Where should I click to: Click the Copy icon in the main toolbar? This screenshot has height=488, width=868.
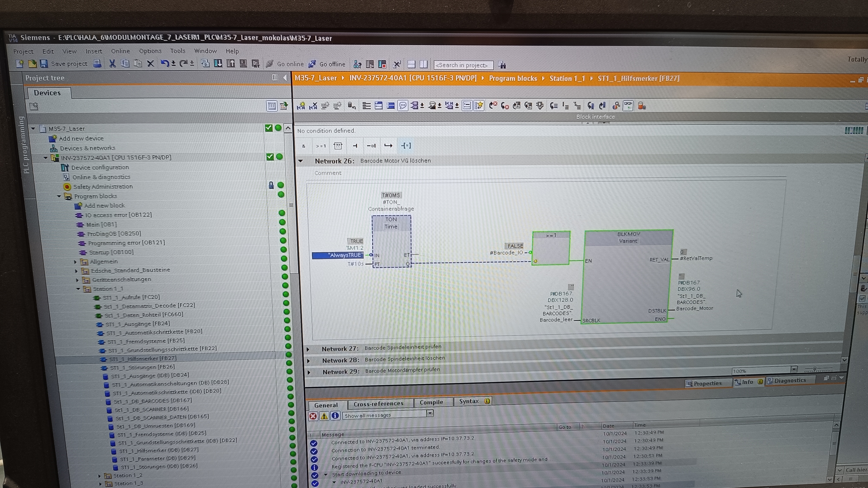pyautogui.click(x=125, y=63)
